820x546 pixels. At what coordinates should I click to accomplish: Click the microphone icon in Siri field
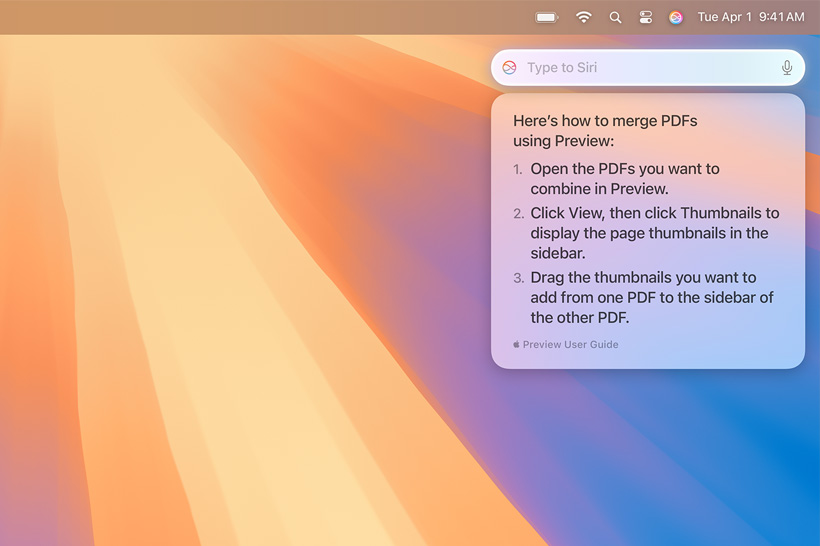(787, 68)
